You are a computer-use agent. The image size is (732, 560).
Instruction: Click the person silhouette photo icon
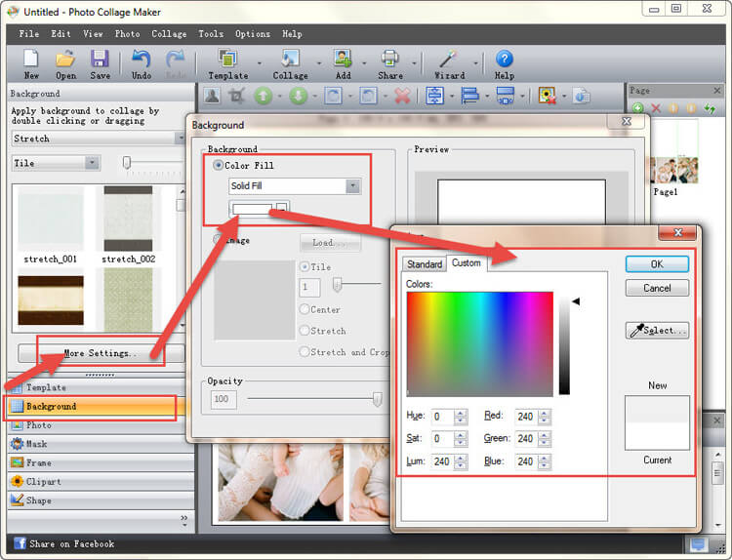tap(213, 97)
